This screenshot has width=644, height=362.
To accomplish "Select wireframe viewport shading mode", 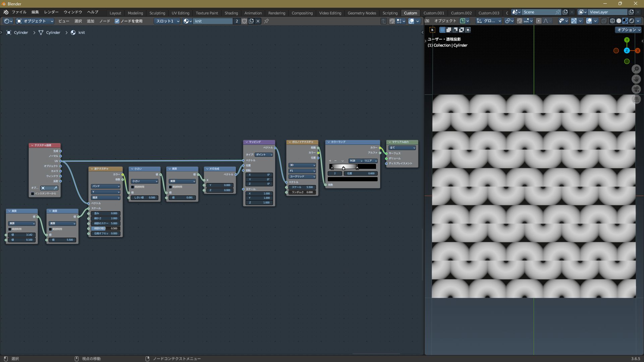I will tap(612, 21).
